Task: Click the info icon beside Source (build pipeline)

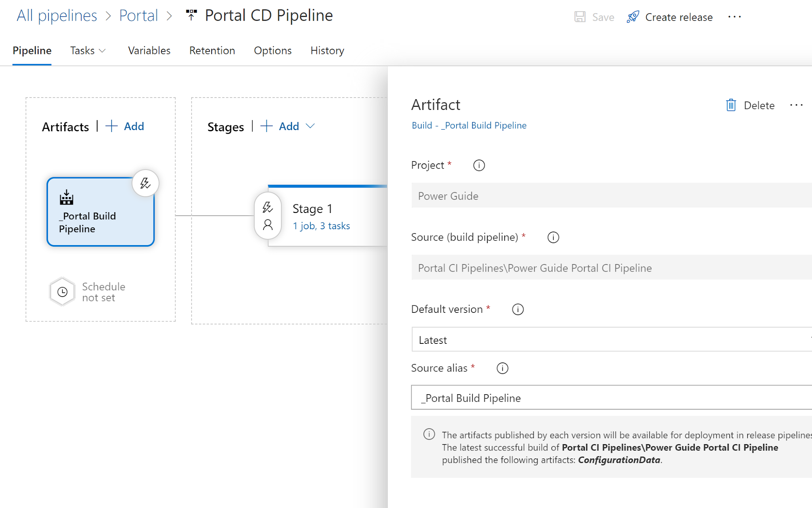Action: point(553,237)
